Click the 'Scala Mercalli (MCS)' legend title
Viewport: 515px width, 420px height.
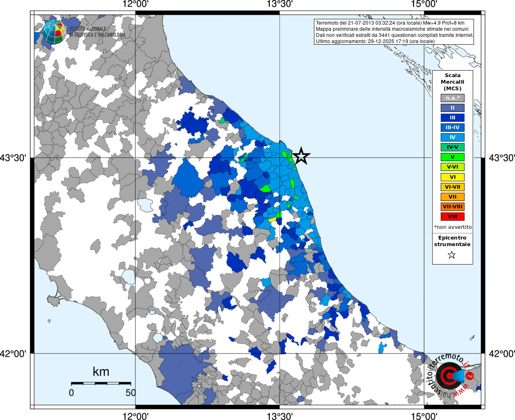point(453,82)
